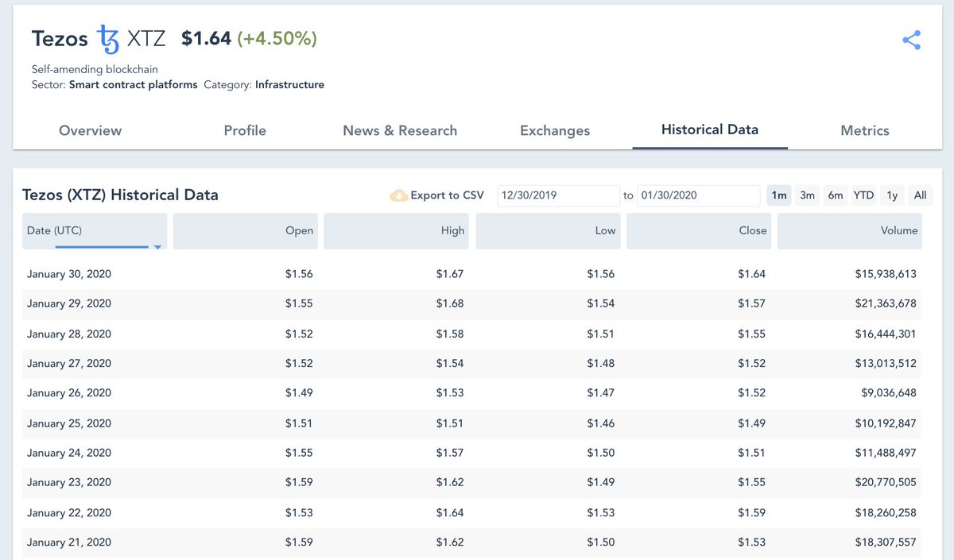Screen dimensions: 954x560
Task: Click the Self-amending blockchain description
Action: 95,69
